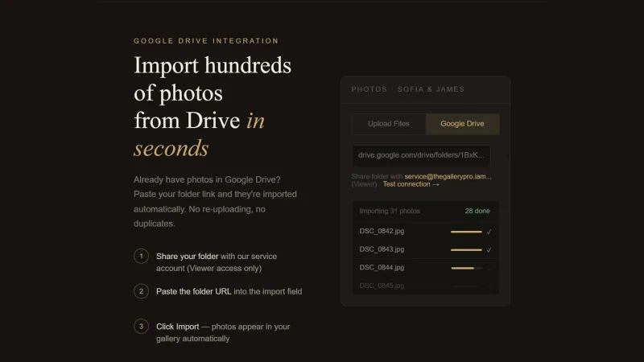Switch to the Upload Files tab
Viewport: 644px width, 362px height.
pyautogui.click(x=389, y=124)
